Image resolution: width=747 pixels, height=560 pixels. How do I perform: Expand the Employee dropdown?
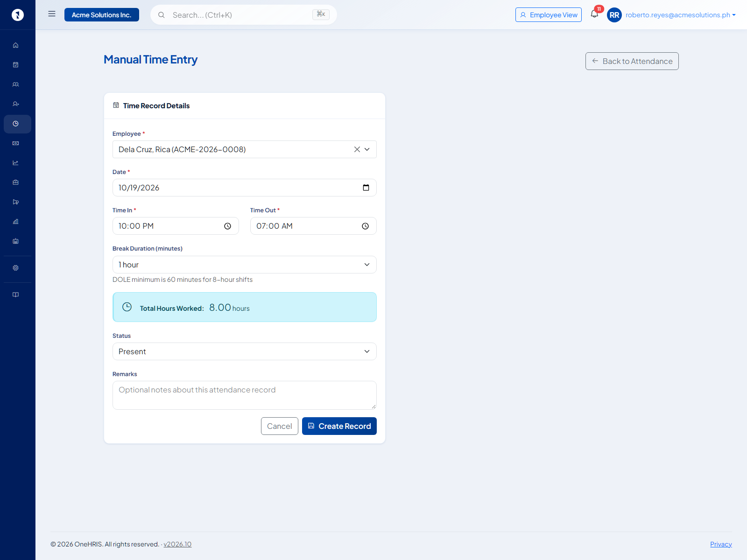point(367,149)
